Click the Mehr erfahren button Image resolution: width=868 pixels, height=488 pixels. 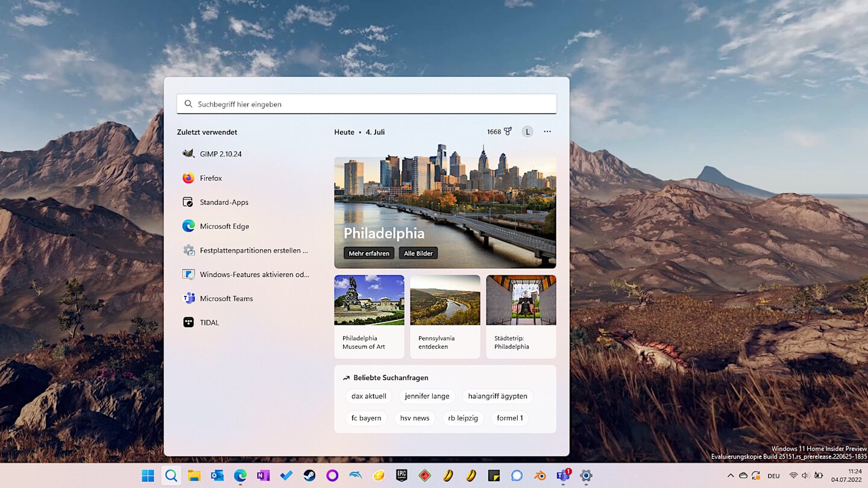369,254
